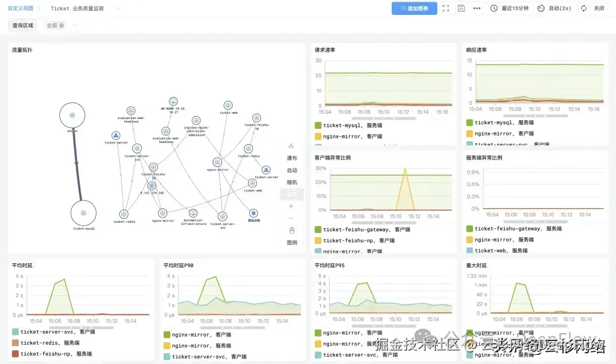Click the Automation-Infrastructure node icon

click(193, 213)
